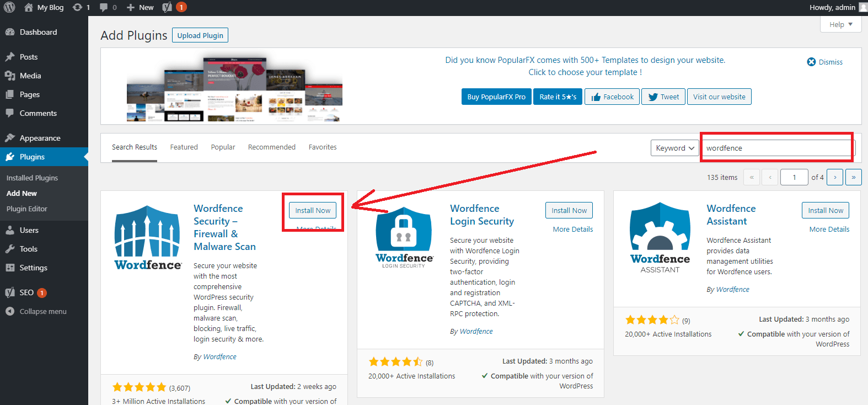This screenshot has height=405, width=868.
Task: Expand the Help panel
Action: [841, 24]
